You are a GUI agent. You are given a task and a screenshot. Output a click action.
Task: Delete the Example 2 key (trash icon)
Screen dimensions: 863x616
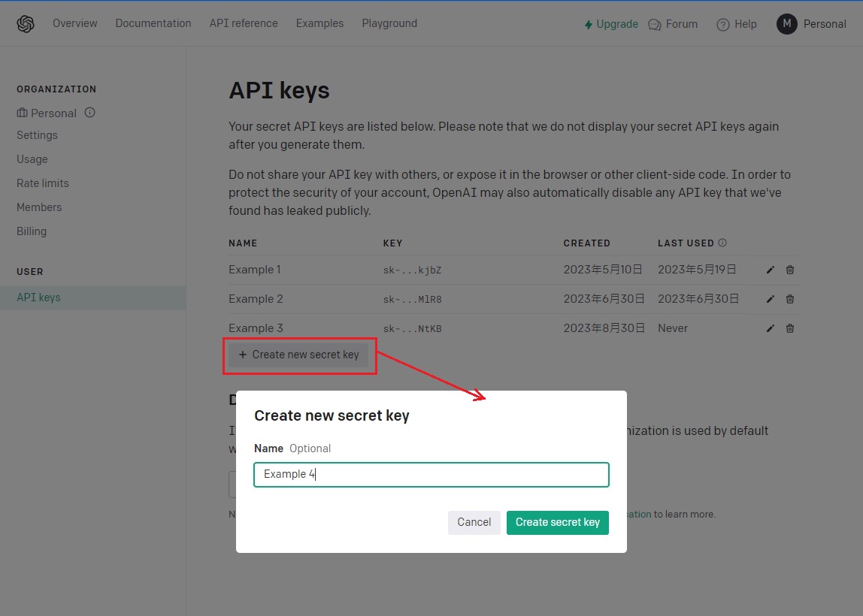(x=790, y=299)
